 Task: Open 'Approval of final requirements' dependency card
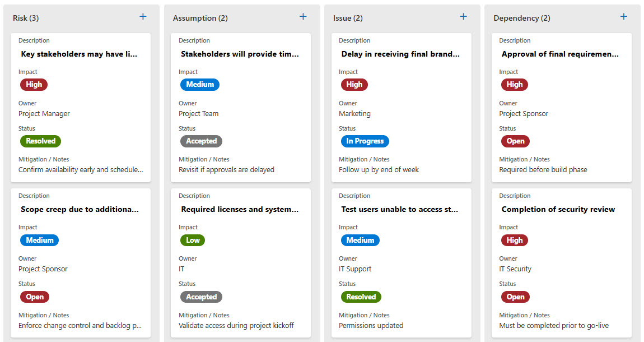tap(560, 54)
